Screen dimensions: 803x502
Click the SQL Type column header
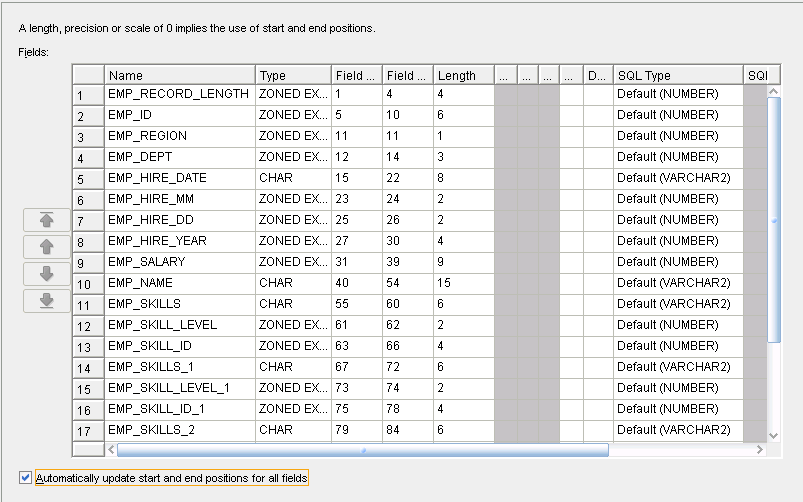pyautogui.click(x=678, y=75)
